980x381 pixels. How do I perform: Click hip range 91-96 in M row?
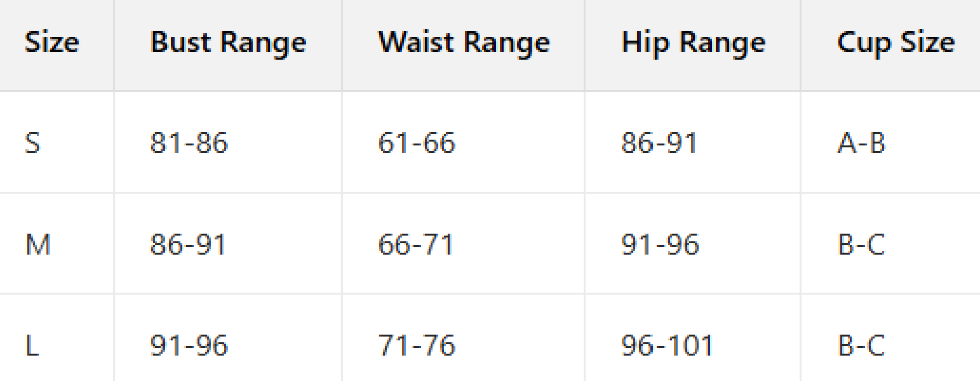[660, 244]
